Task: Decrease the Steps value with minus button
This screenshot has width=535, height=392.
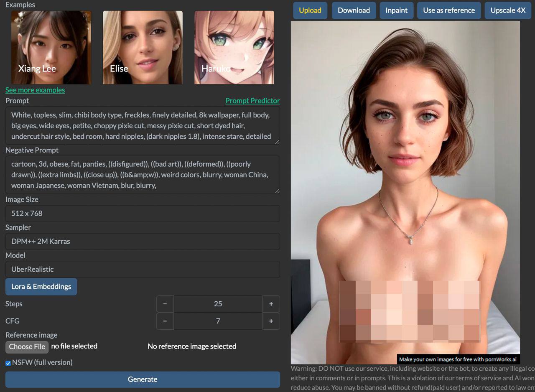Action: (x=165, y=304)
